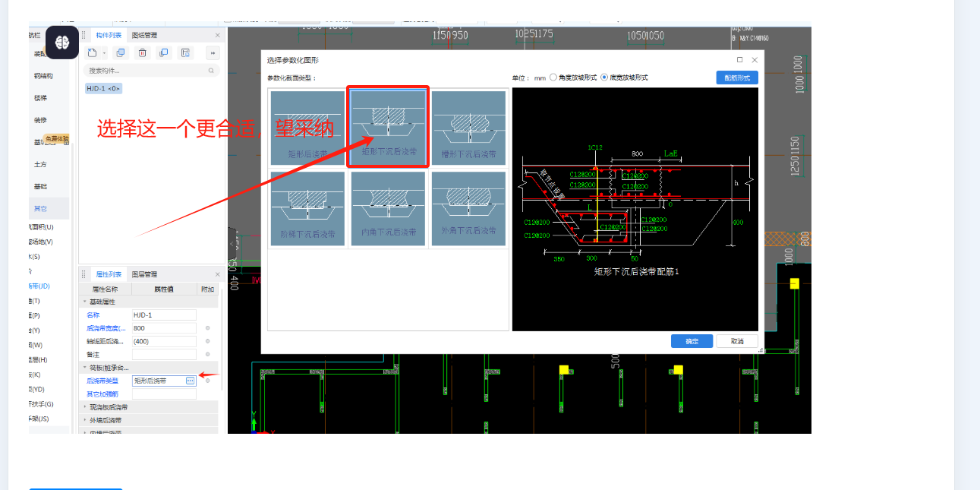Toggle the 后浇带宽度 附加 checkbox
The width and height of the screenshot is (980, 490).
(207, 328)
